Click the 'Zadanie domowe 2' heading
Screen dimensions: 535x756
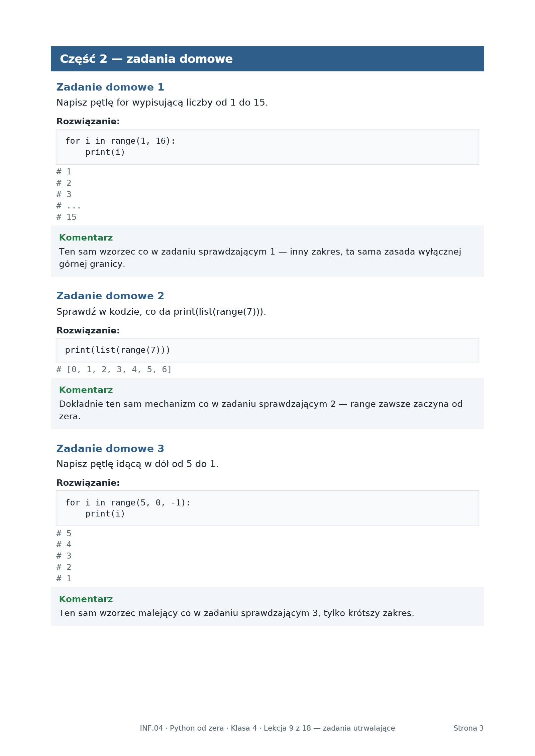[110, 296]
